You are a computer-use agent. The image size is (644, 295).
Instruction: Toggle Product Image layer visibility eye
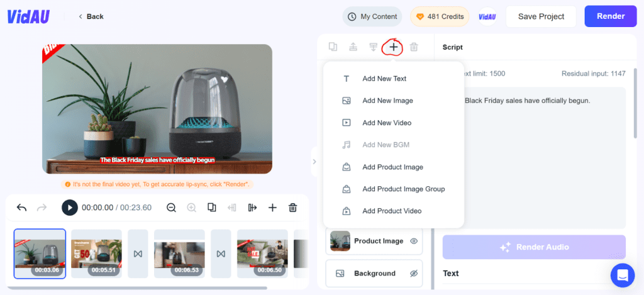coord(414,241)
